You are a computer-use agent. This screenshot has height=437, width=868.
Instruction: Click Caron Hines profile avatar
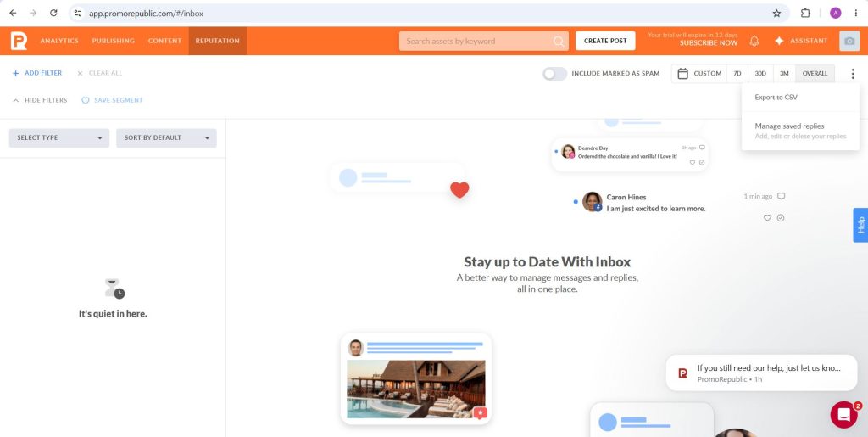pyautogui.click(x=592, y=202)
